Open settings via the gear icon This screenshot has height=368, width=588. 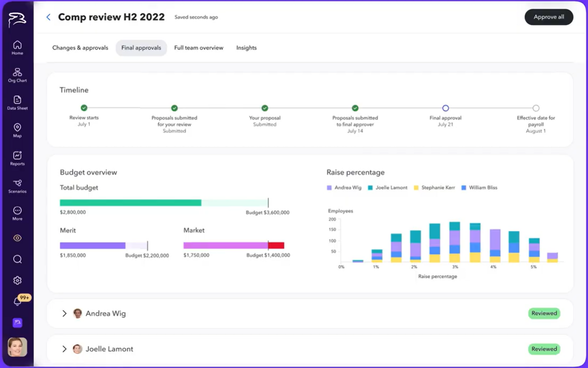[17, 280]
